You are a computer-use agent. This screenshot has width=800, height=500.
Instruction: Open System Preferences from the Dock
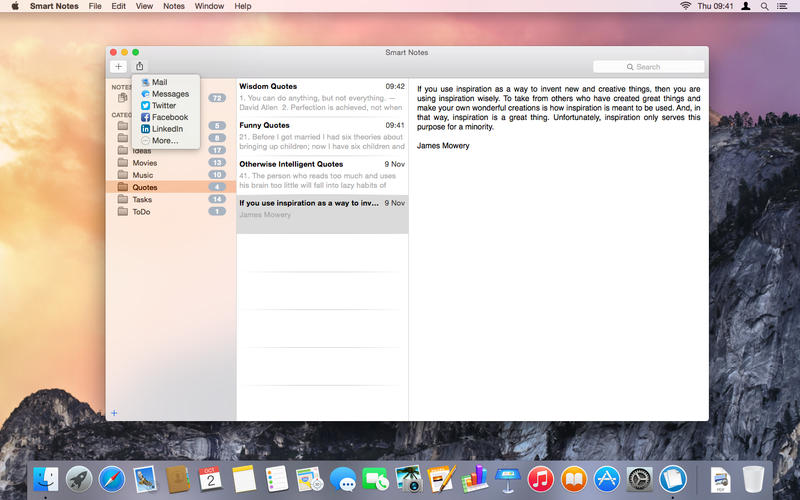640,480
